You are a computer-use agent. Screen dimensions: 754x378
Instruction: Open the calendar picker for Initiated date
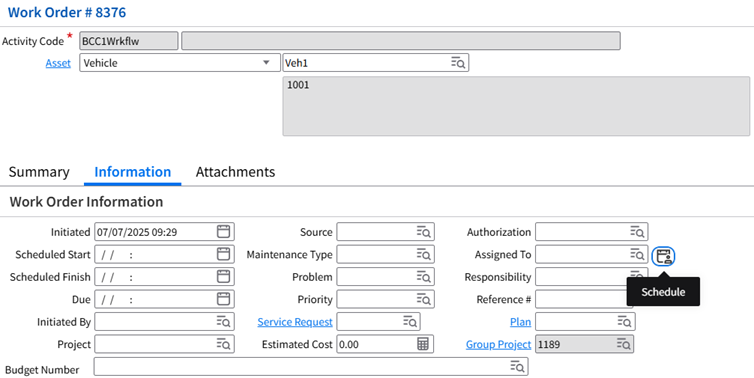pyautogui.click(x=223, y=232)
